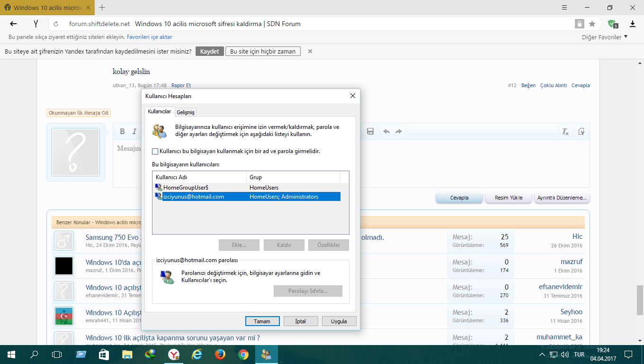This screenshot has height=364, width=644.
Task: Click the İptal button
Action: click(x=301, y=321)
